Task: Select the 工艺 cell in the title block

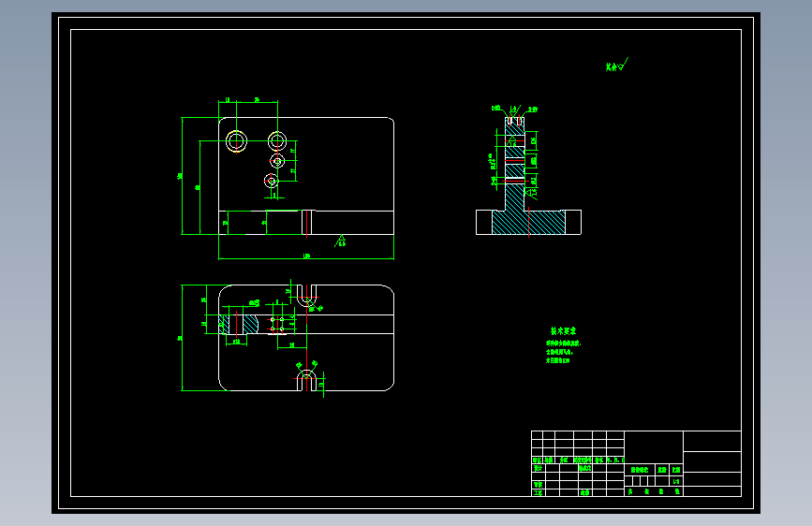Action: 538,493
